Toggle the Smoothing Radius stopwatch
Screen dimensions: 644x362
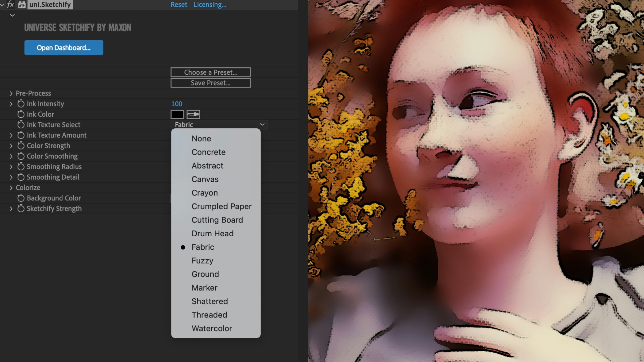click(21, 167)
